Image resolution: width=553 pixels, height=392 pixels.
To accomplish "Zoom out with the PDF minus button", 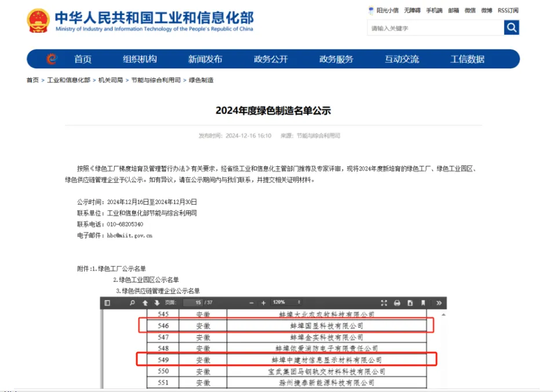I will point(252,303).
